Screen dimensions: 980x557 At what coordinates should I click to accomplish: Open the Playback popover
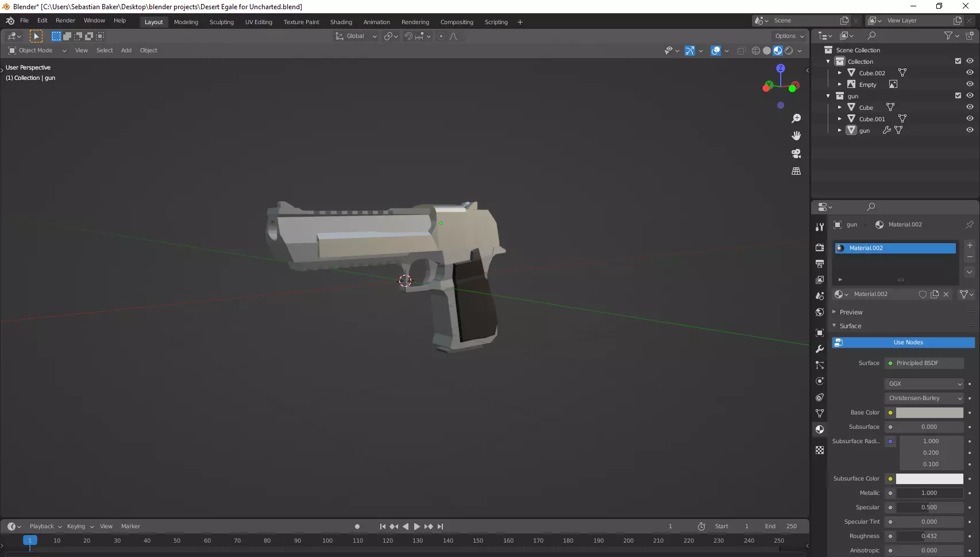click(45, 527)
